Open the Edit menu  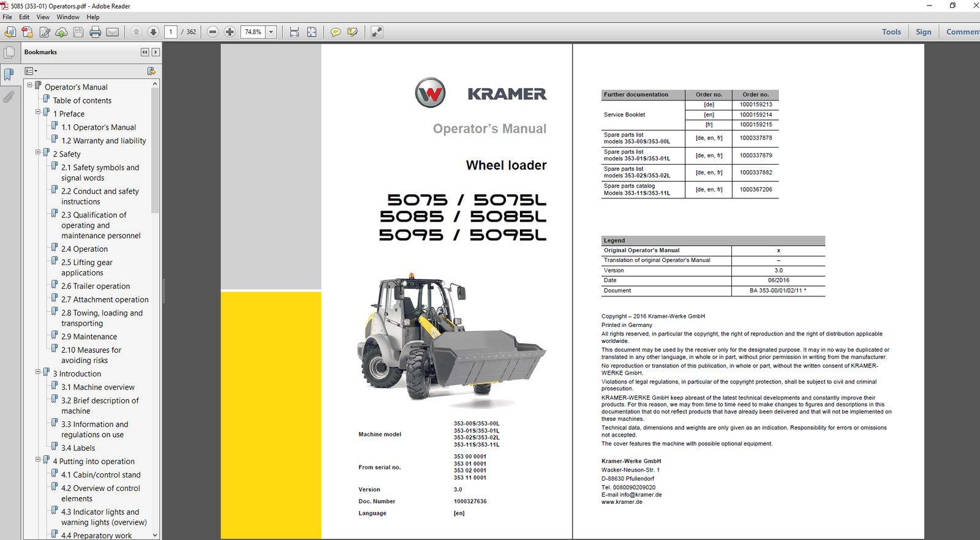click(24, 17)
